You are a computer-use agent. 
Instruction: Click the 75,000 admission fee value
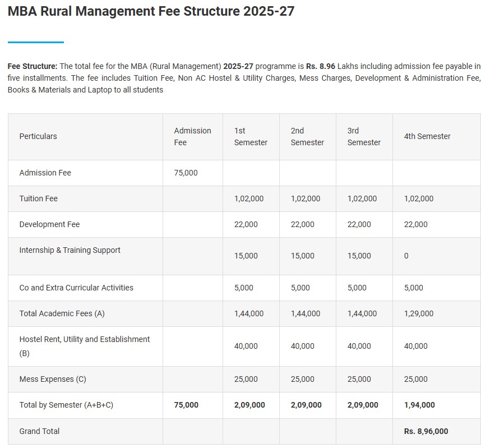pos(186,173)
